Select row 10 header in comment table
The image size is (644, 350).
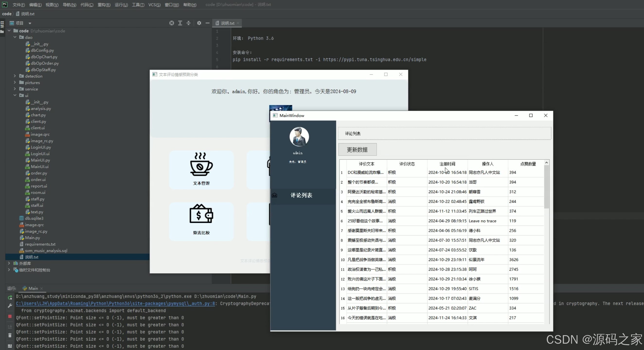click(x=343, y=260)
